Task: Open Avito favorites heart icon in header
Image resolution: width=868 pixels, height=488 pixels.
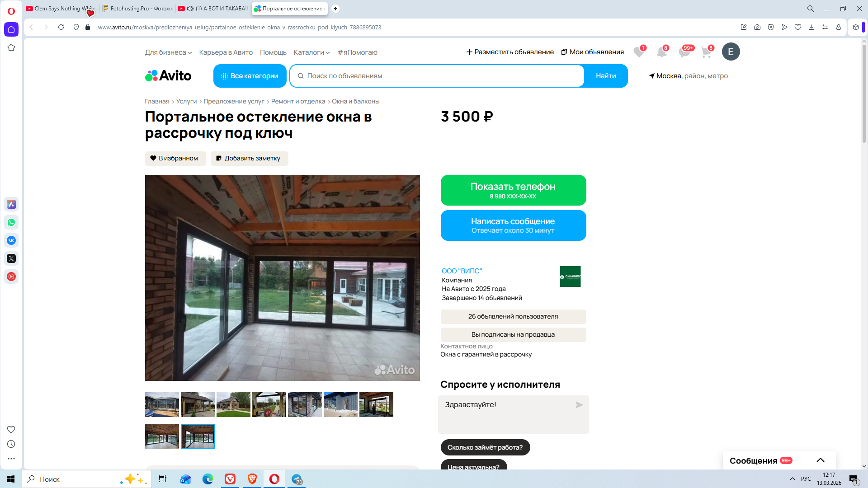Action: coord(638,52)
